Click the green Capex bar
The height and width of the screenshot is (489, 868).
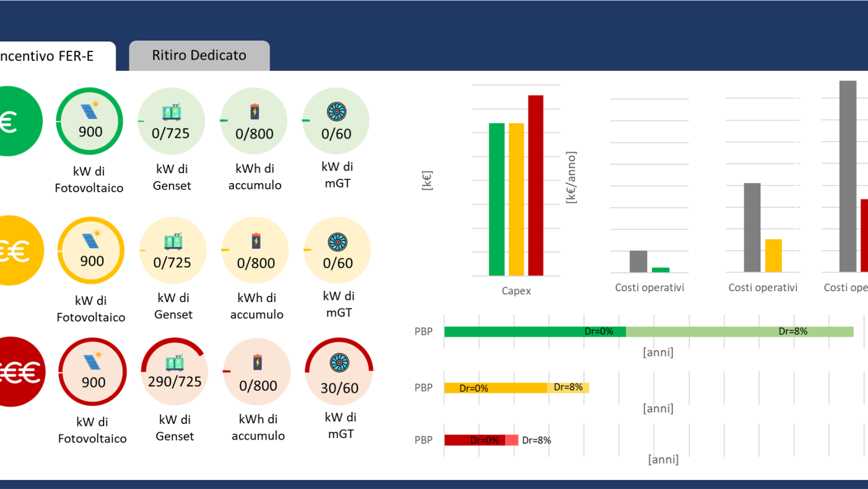pos(496,200)
